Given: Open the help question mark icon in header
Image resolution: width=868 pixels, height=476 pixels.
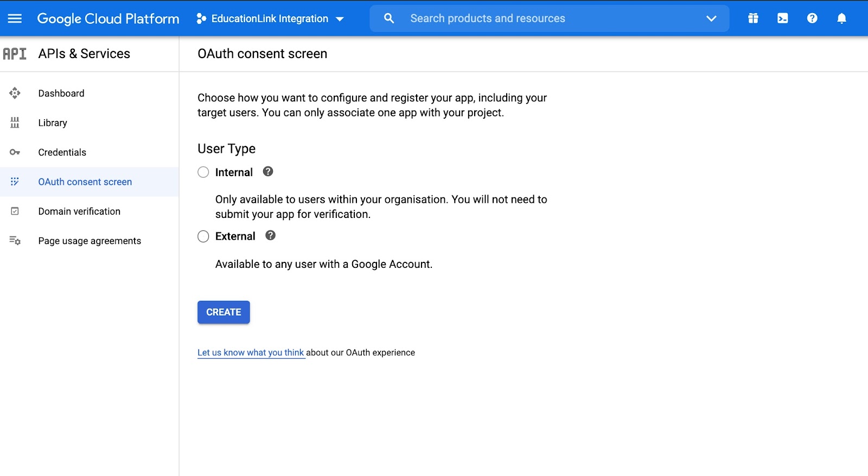Looking at the screenshot, I should point(812,18).
